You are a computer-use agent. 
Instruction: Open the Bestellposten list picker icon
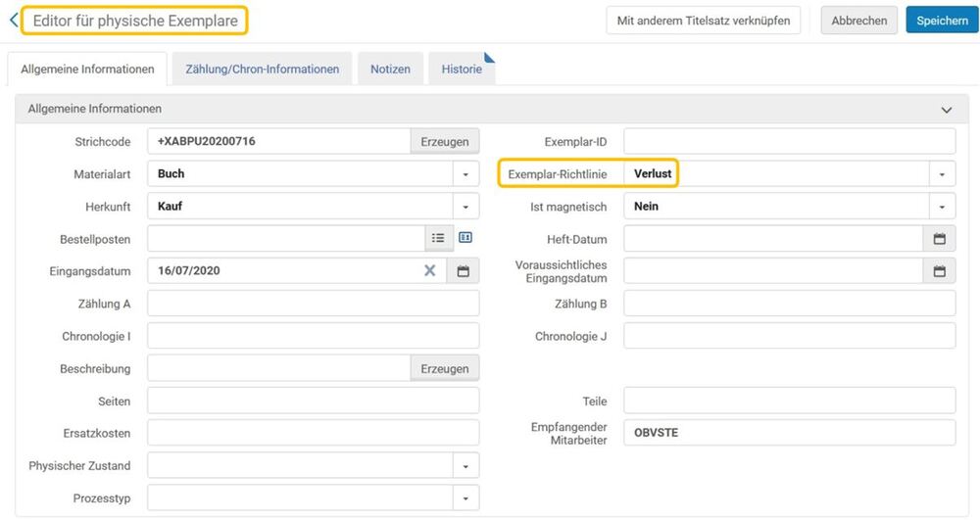(x=438, y=238)
